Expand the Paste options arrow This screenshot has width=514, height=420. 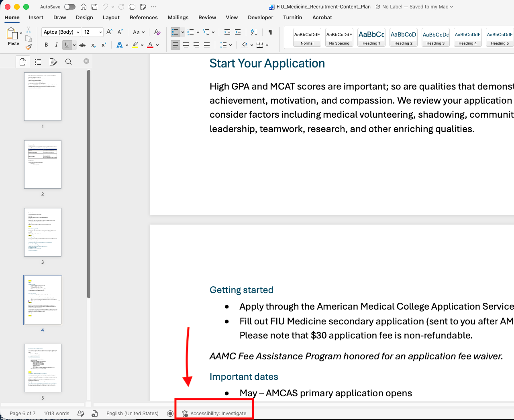[21, 33]
